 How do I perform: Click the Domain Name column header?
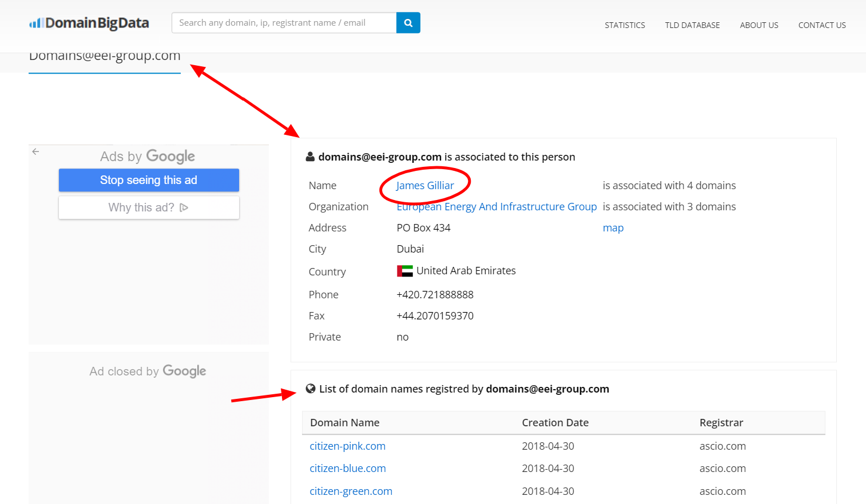pyautogui.click(x=345, y=422)
